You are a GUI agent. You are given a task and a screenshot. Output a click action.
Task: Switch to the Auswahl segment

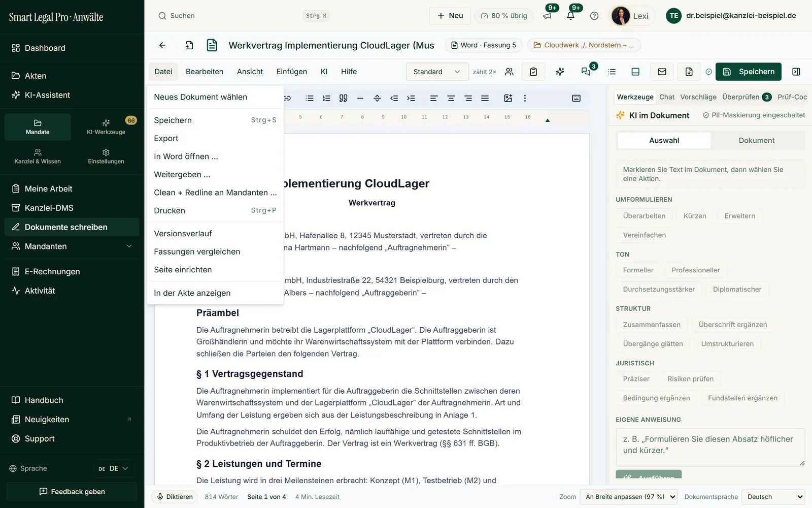[664, 140]
